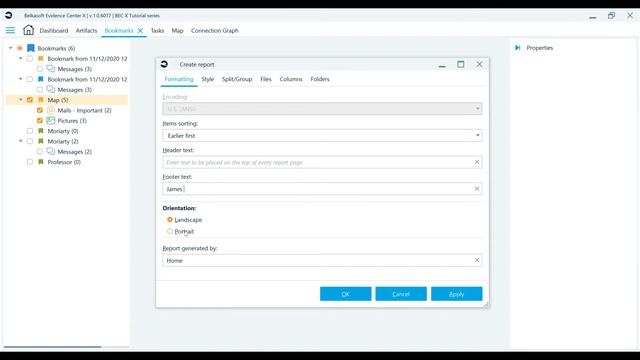Click the Messages (2) chat icon

(x=51, y=151)
